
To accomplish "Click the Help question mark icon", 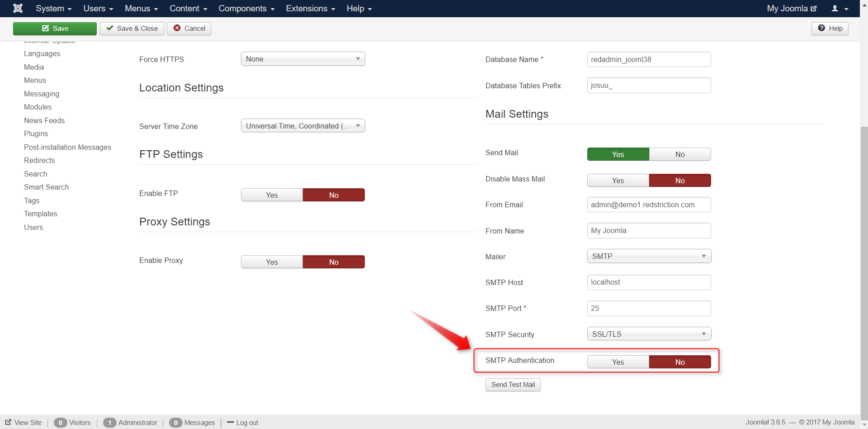I will pos(821,28).
